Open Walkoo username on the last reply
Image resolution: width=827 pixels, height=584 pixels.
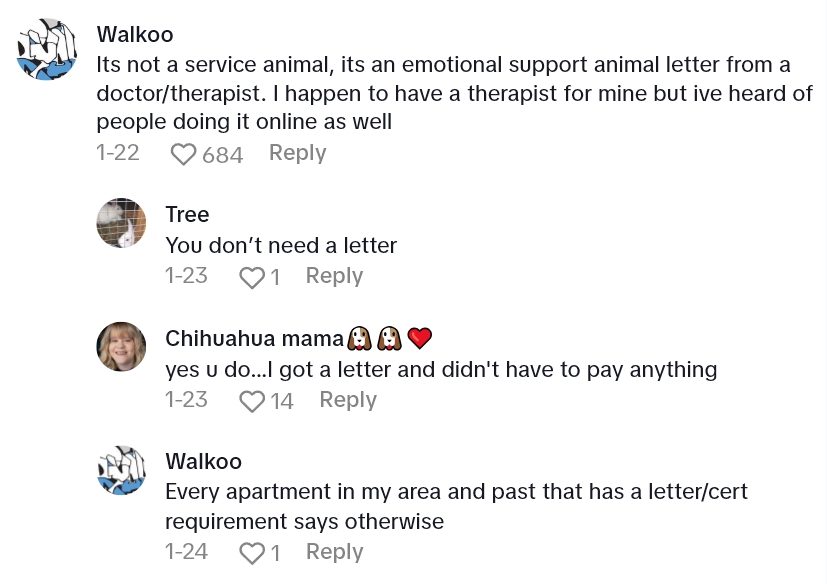(x=203, y=462)
